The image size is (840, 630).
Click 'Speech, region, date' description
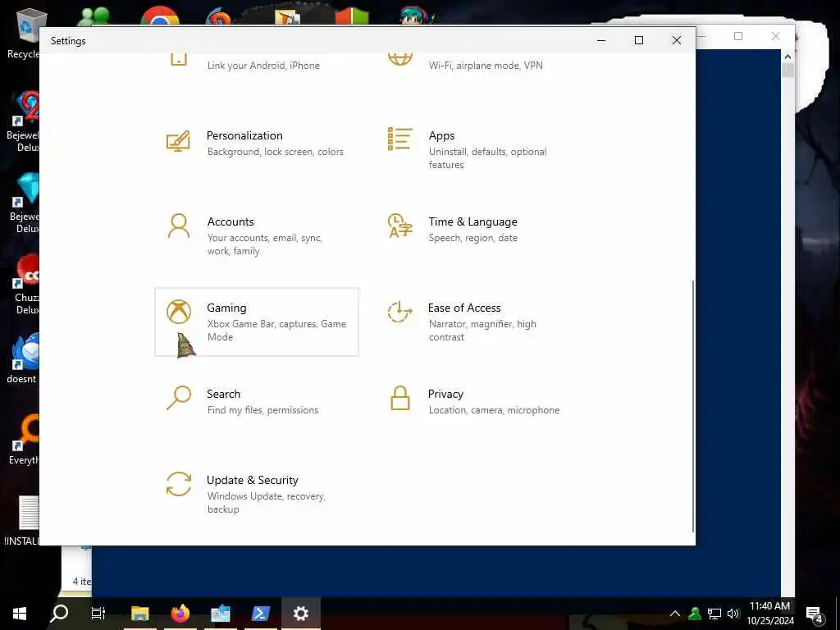click(x=473, y=238)
